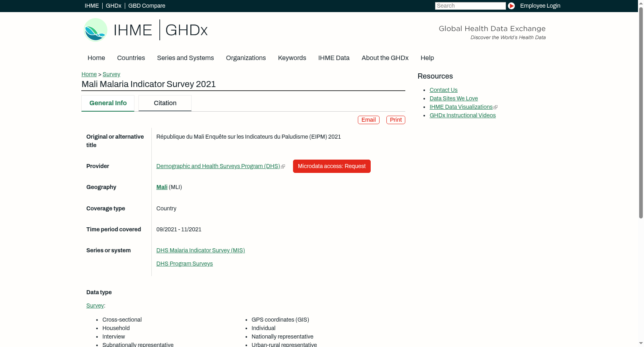Click the Home breadcrumb link
The height and width of the screenshot is (347, 644).
click(89, 74)
